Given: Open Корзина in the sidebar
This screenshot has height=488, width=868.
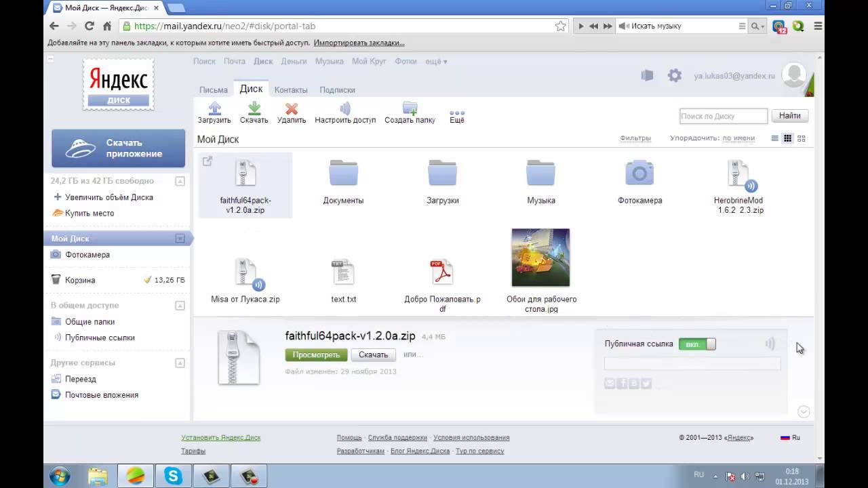Looking at the screenshot, I should 80,280.
